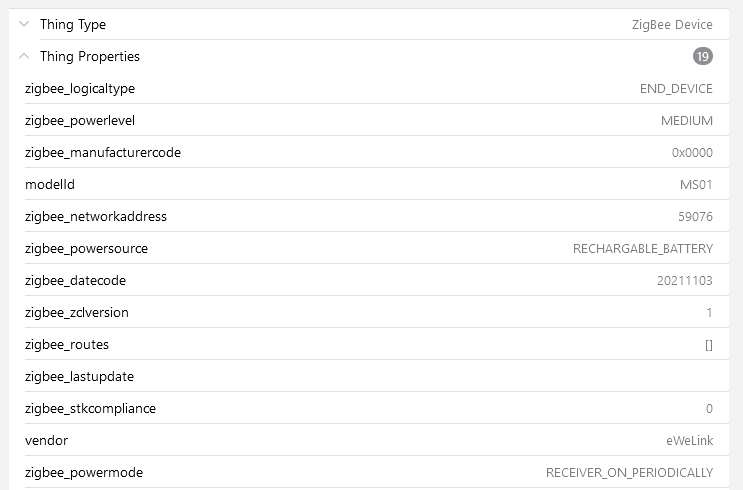Expand the Thing Type chevron

pos(24,24)
